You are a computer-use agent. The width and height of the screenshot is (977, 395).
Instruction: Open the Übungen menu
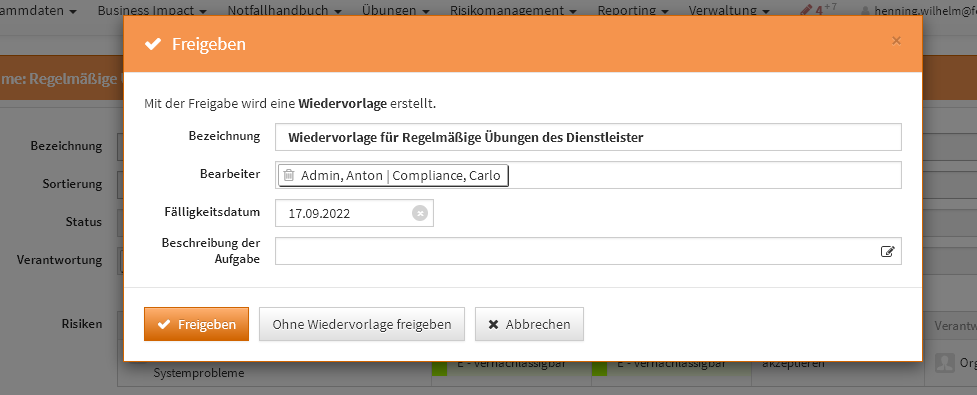[396, 11]
